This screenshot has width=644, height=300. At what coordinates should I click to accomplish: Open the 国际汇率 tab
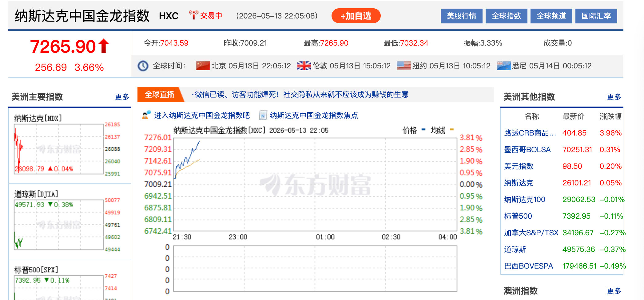(596, 16)
